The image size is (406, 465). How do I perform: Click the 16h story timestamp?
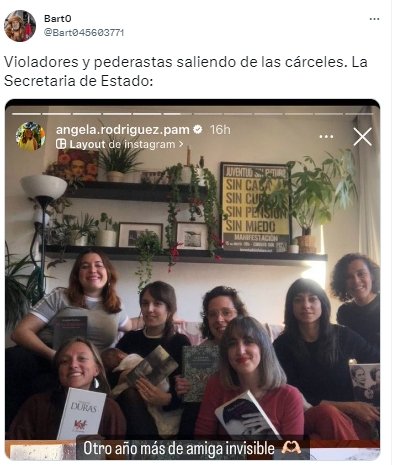[x=220, y=129]
